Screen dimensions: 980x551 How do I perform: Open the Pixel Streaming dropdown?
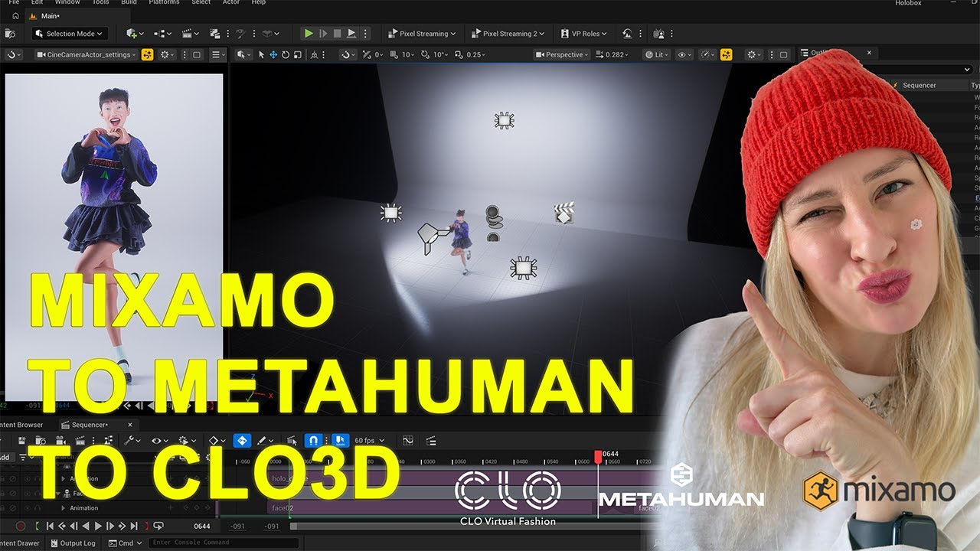(422, 34)
